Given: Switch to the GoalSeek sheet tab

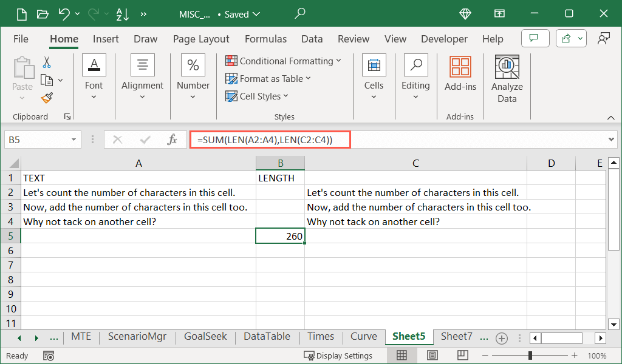Looking at the screenshot, I should point(205,337).
